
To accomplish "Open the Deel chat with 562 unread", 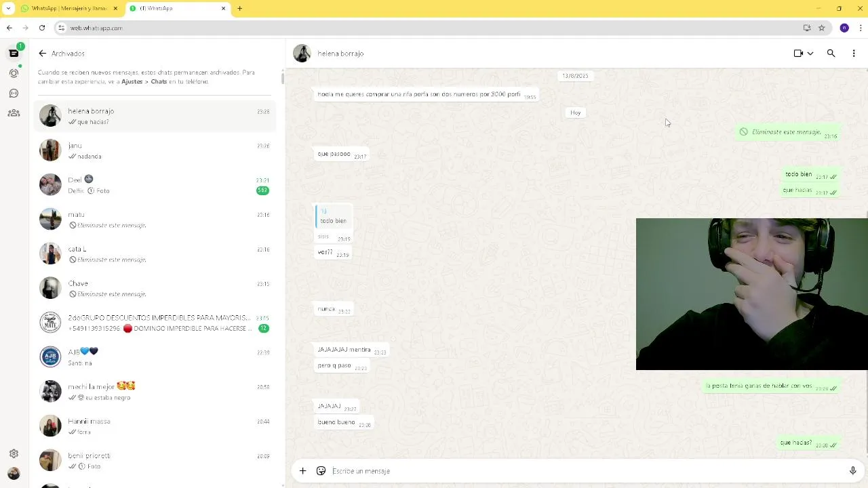I will [x=155, y=185].
